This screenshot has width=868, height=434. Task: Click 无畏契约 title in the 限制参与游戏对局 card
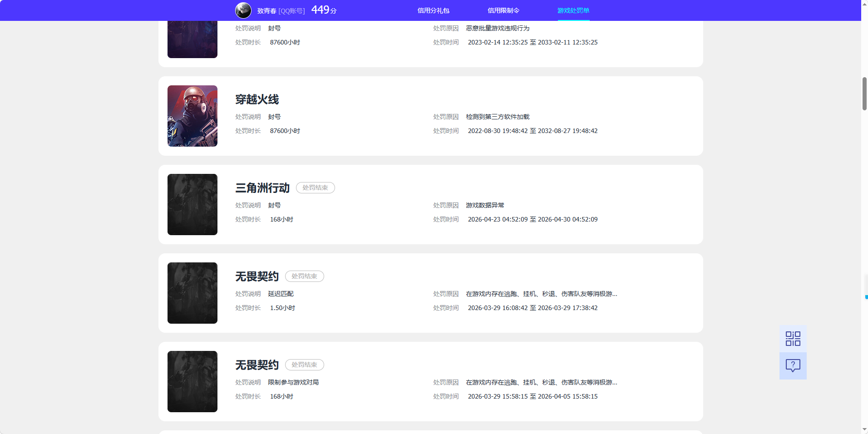(x=257, y=365)
